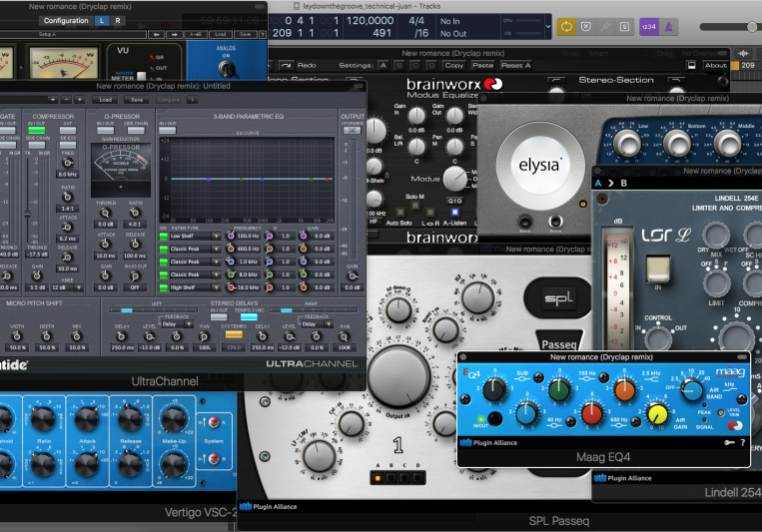Disable the High Shelf band ON button

(164, 287)
